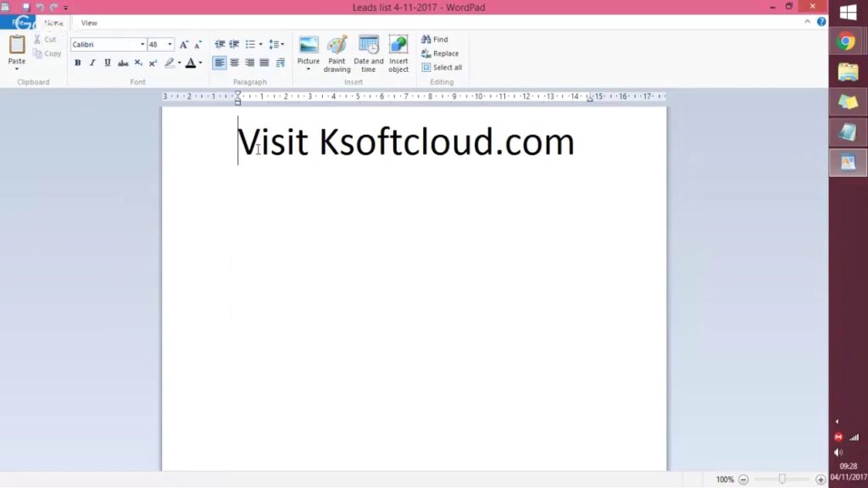Click the Redo icon in title bar
This screenshot has height=488, width=868.
tap(53, 7)
